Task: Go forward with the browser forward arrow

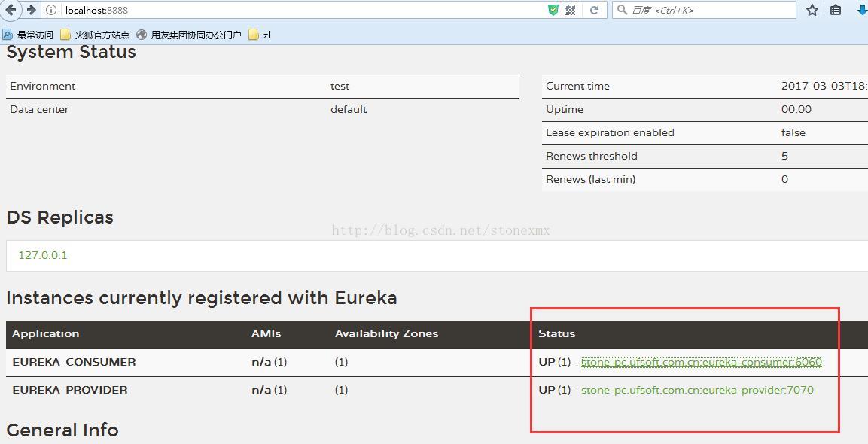Action: [x=31, y=10]
